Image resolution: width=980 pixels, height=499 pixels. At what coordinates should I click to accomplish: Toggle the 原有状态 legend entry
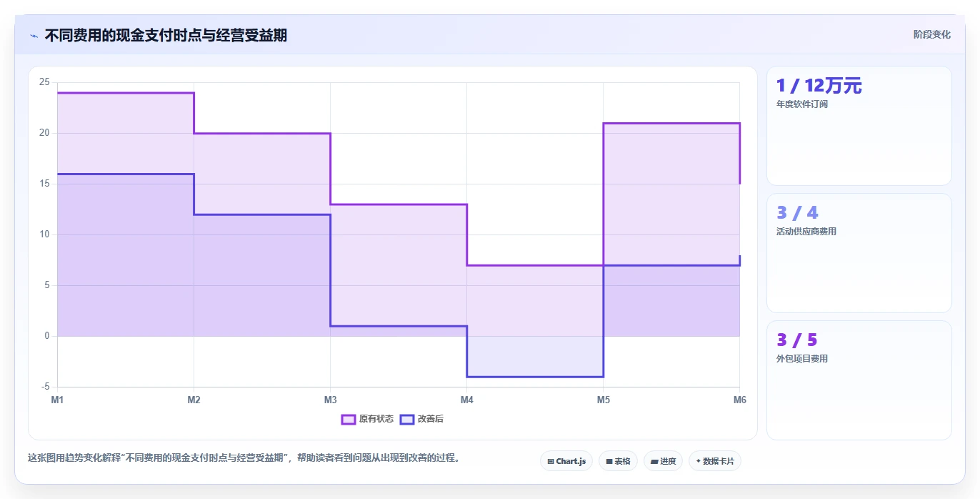coord(367,419)
